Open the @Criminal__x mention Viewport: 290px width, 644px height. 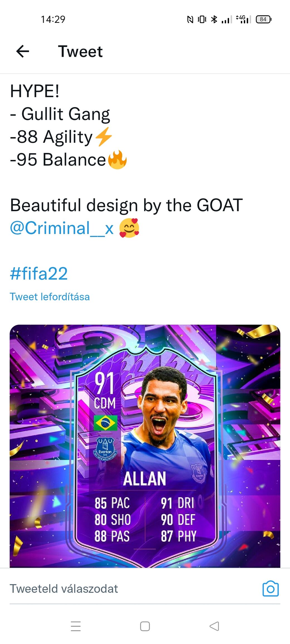[62, 228]
